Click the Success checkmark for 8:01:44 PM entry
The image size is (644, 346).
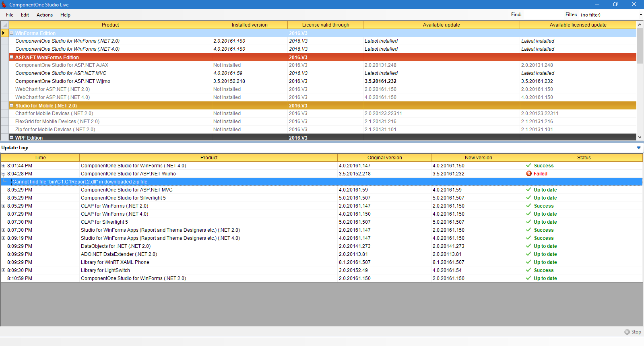pyautogui.click(x=529, y=165)
